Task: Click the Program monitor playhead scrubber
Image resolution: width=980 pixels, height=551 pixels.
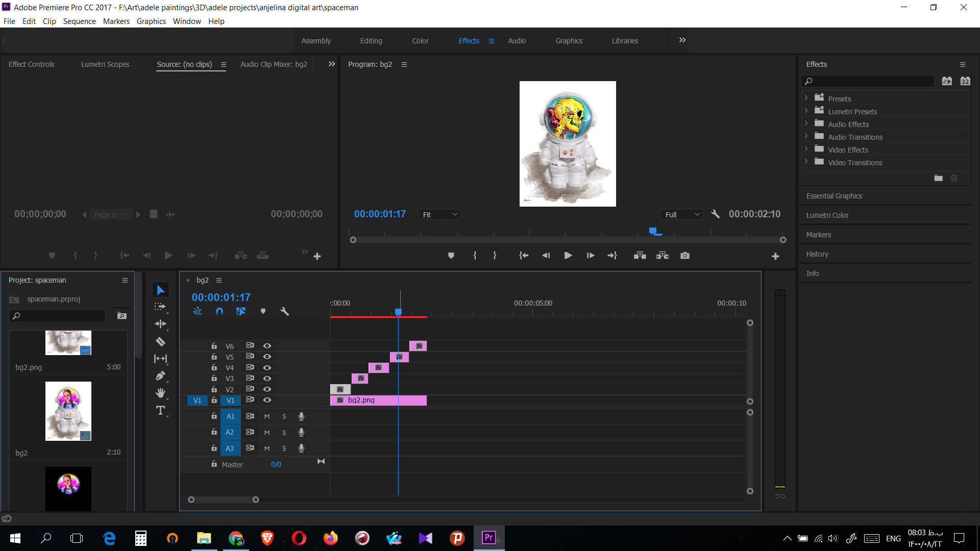Action: (x=653, y=232)
